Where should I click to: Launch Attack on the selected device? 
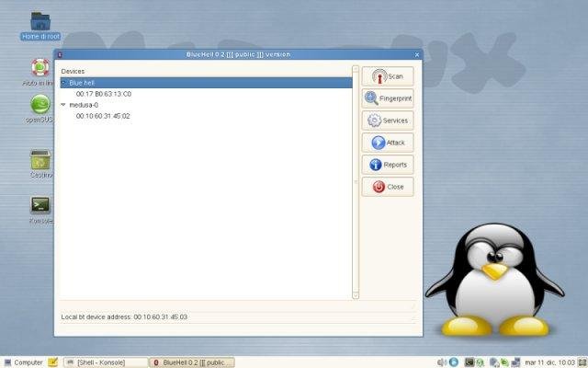coord(388,143)
